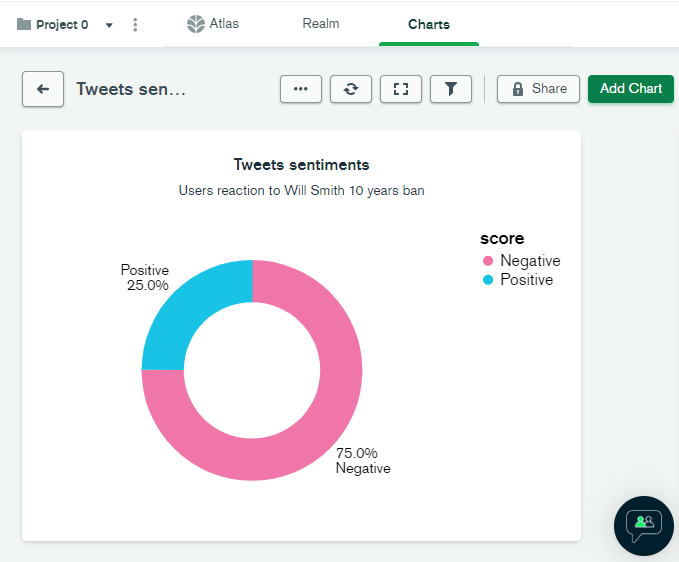Refresh the dashboard data

click(x=351, y=89)
